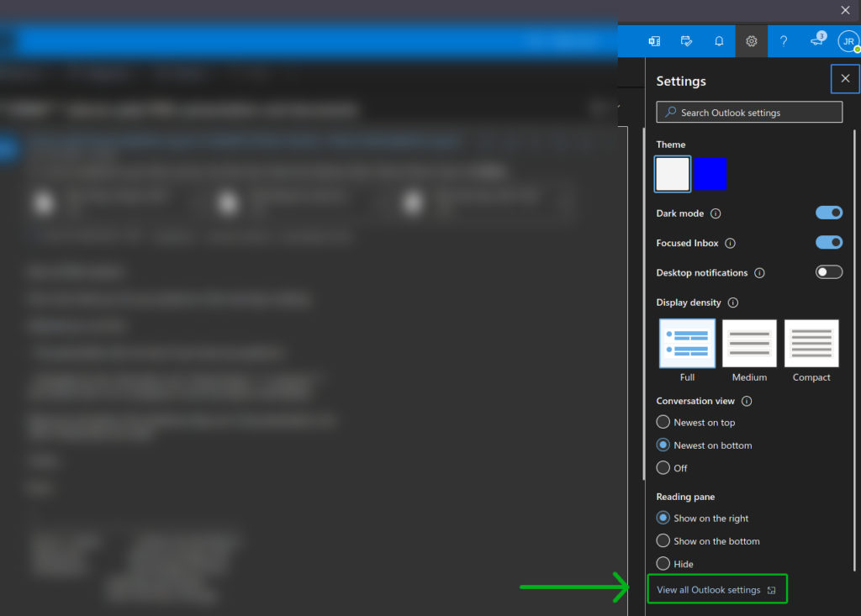This screenshot has height=616, width=861.
Task: Toggle the Dark mode switch
Action: coord(828,213)
